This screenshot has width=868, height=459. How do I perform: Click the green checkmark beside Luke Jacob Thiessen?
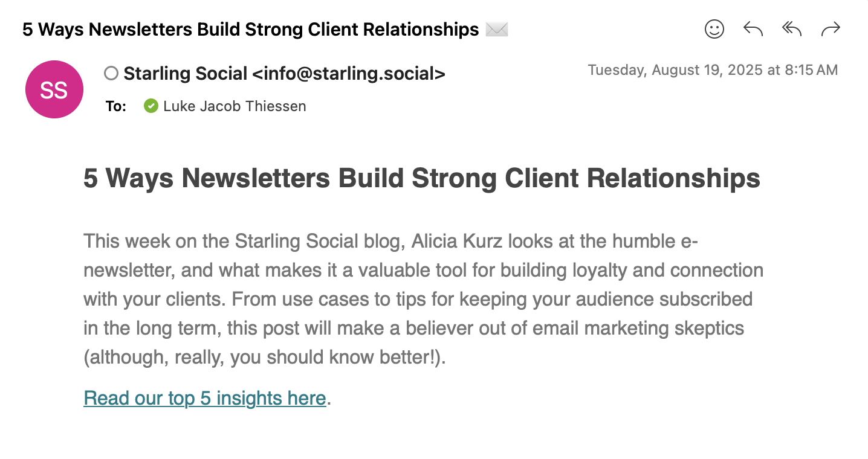pos(151,106)
